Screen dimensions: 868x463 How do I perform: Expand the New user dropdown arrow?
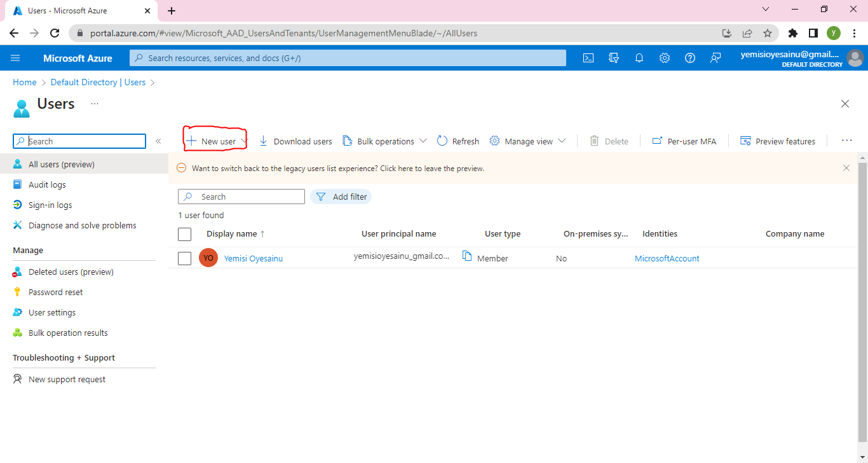[x=244, y=141]
